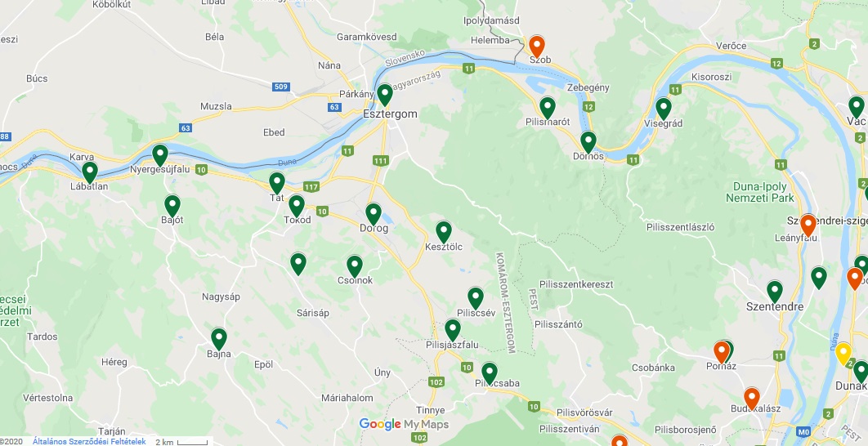The width and height of the screenshot is (868, 446).
Task: Open the orange pin at Budakalász
Action: tap(751, 399)
